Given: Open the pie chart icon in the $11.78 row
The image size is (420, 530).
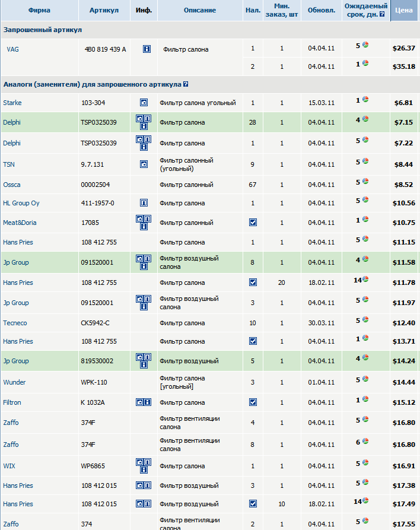Looking at the screenshot, I should [365, 279].
